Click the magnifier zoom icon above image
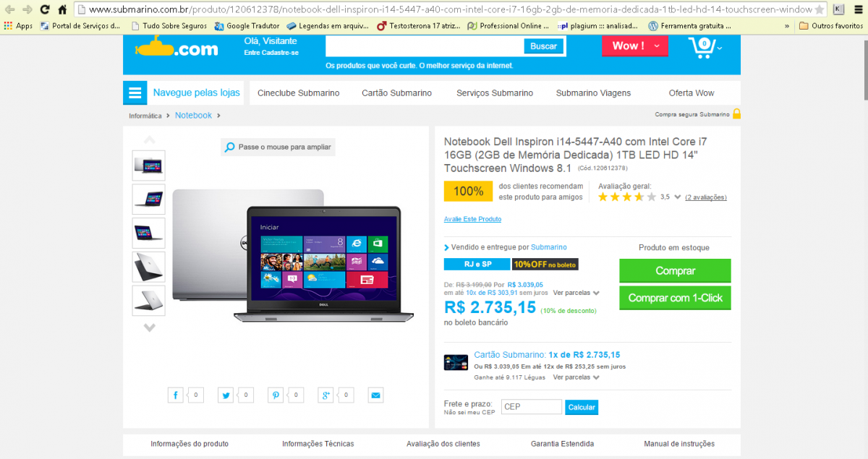 pos(230,147)
